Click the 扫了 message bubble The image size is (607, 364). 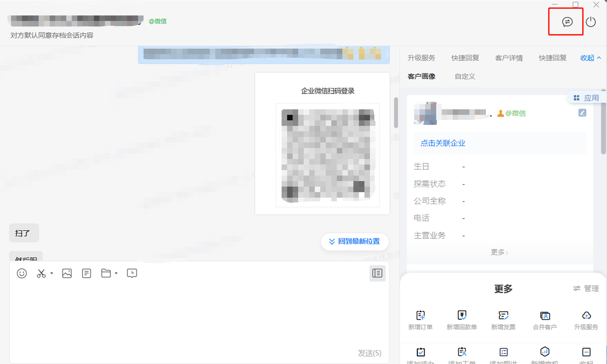(x=24, y=233)
